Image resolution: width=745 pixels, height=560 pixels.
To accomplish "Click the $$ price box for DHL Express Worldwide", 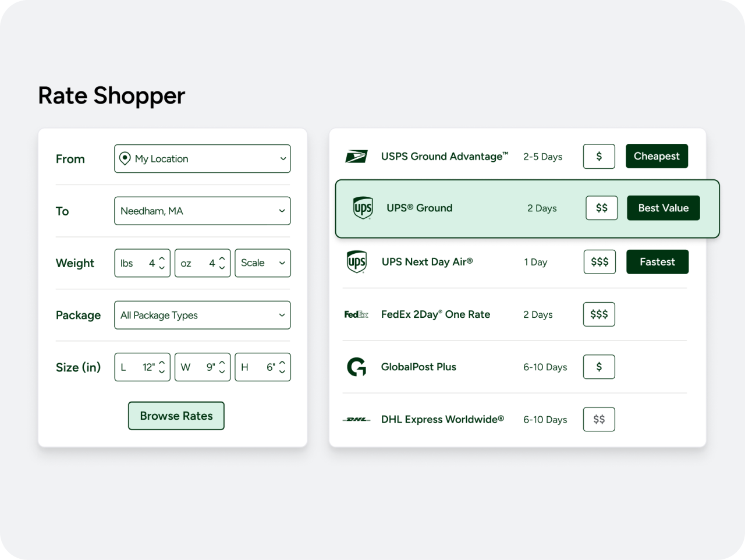I will [599, 419].
